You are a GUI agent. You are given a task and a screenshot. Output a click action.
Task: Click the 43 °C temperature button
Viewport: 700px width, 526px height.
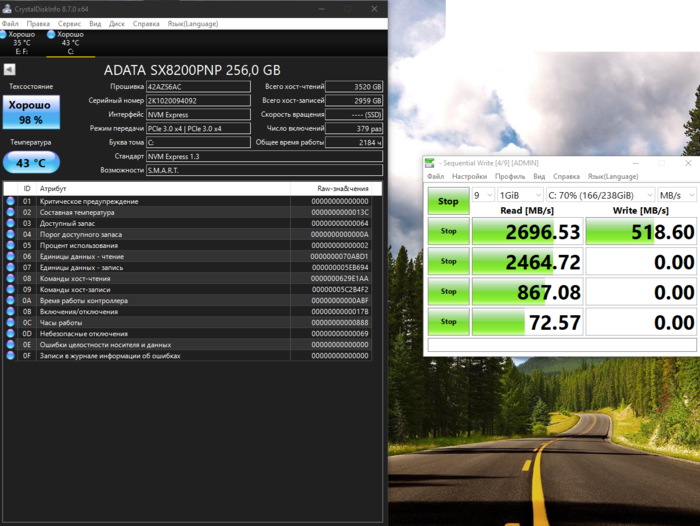31,163
